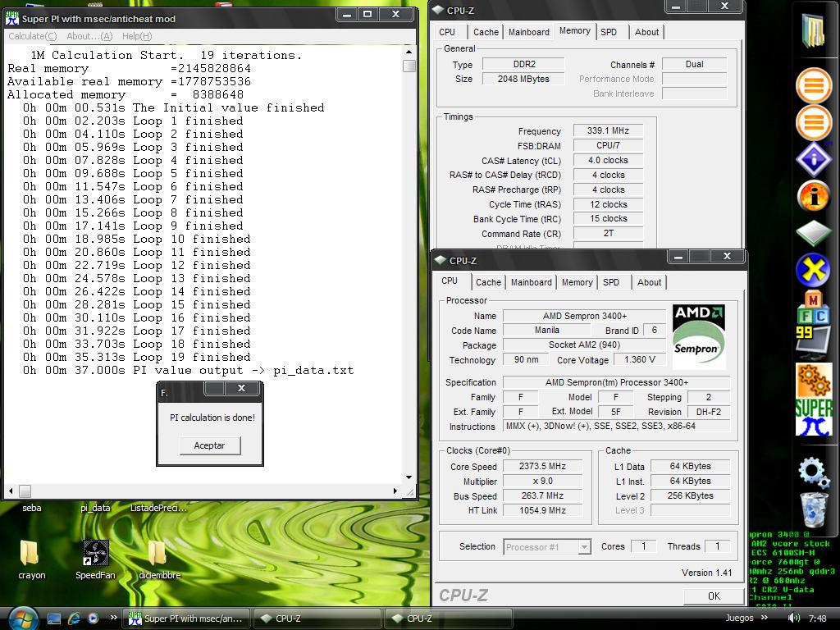Click the Bus Speed 263.7 MHz value

pos(543,495)
